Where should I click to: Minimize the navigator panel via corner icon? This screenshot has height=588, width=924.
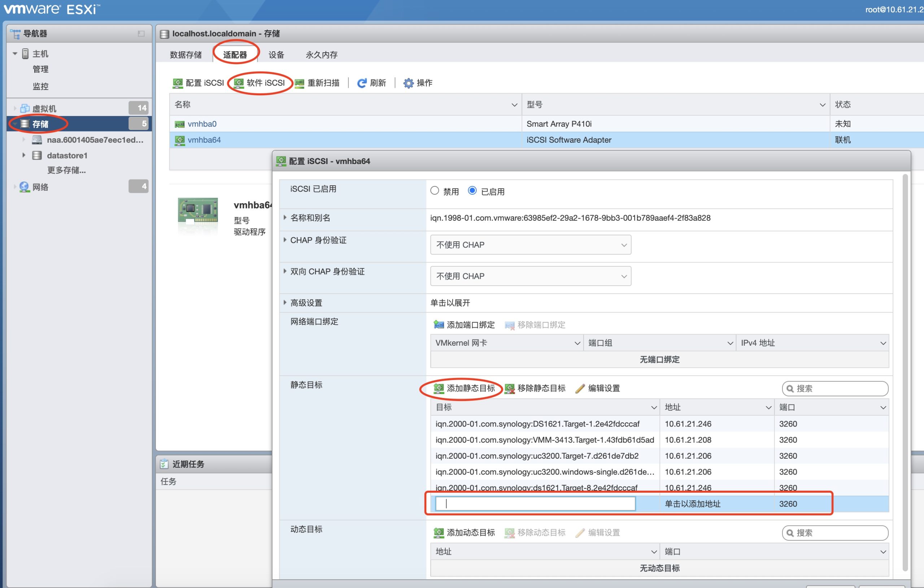tap(141, 34)
